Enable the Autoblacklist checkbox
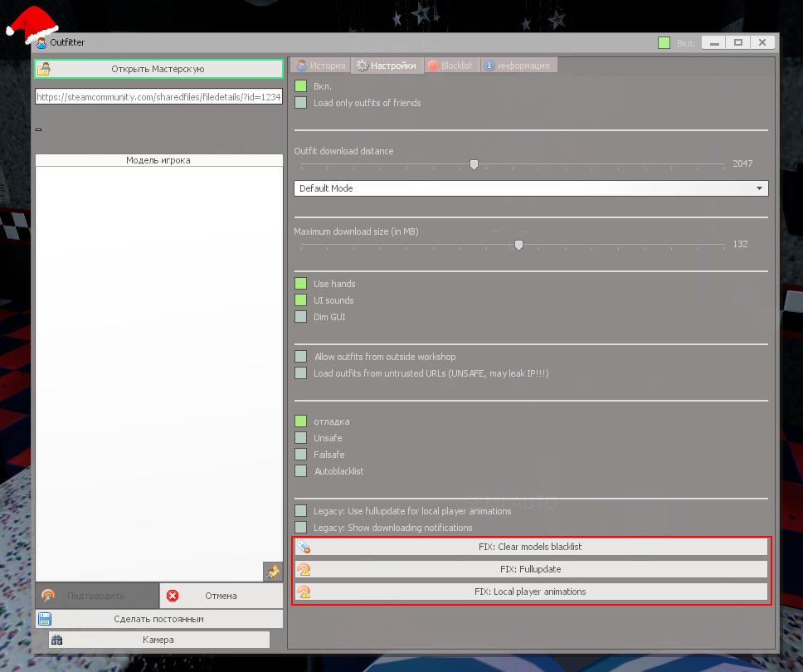The image size is (803, 672). (301, 470)
